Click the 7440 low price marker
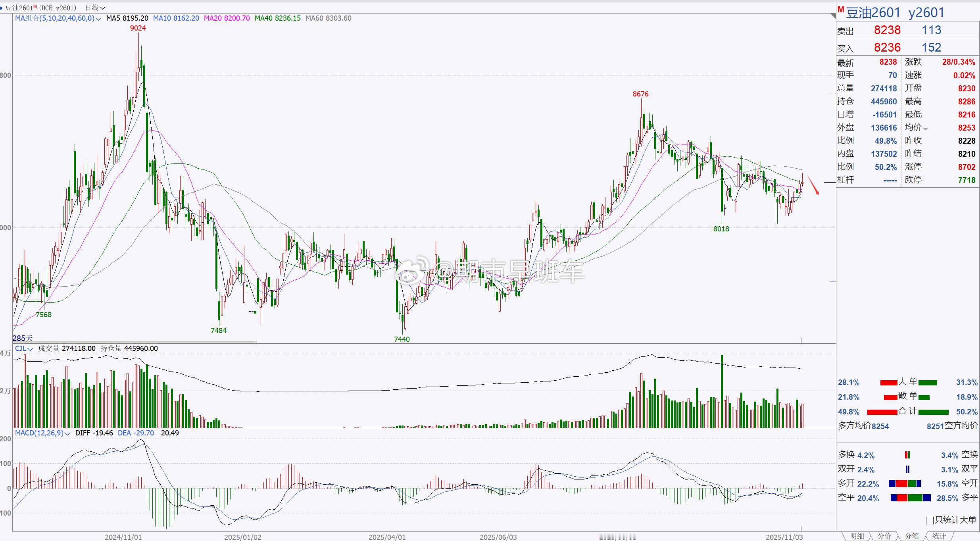980x541 pixels. click(402, 339)
